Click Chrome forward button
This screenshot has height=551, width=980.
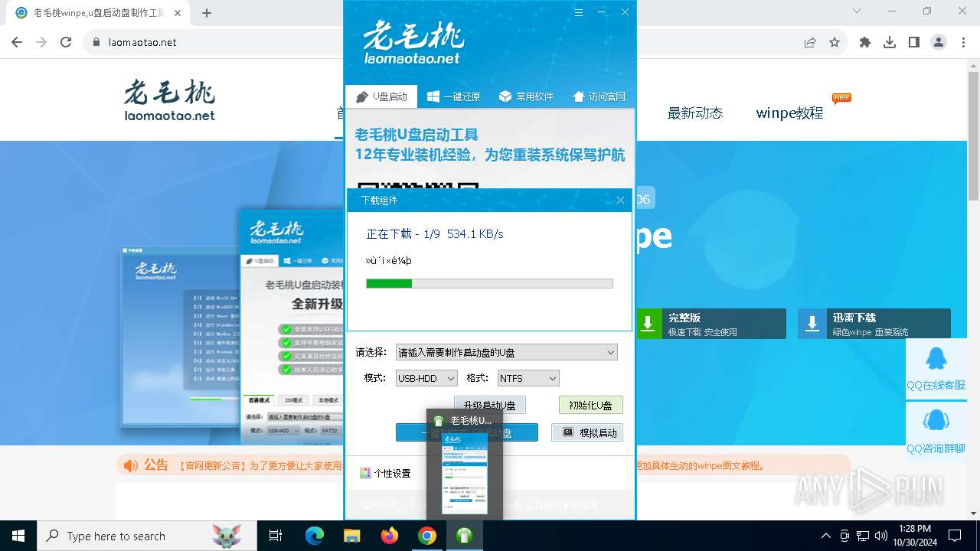tap(41, 42)
